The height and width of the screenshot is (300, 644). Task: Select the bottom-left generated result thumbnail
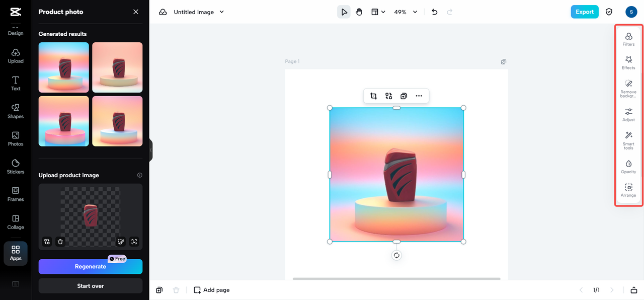[64, 121]
